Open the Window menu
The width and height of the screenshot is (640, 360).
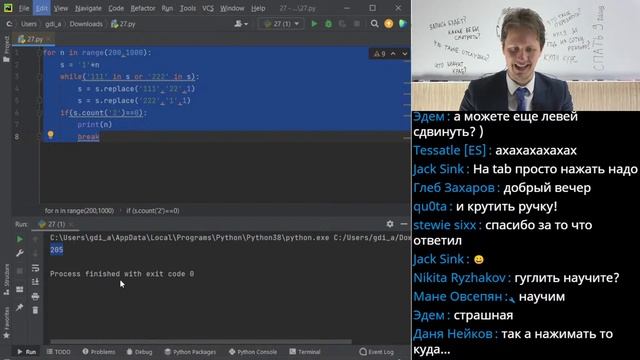pyautogui.click(x=232, y=8)
